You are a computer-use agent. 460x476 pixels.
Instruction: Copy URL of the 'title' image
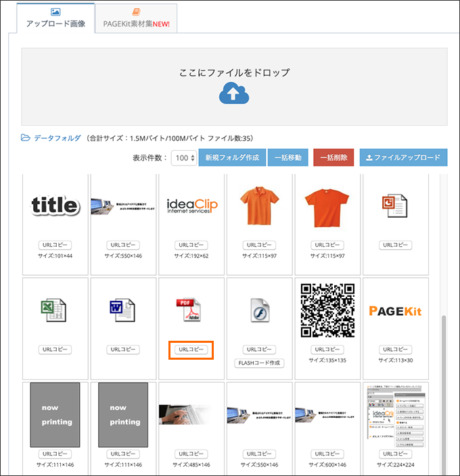(x=55, y=245)
